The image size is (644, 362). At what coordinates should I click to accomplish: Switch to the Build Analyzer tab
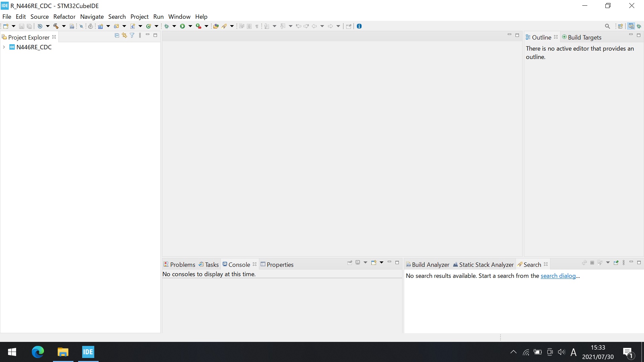(428, 264)
